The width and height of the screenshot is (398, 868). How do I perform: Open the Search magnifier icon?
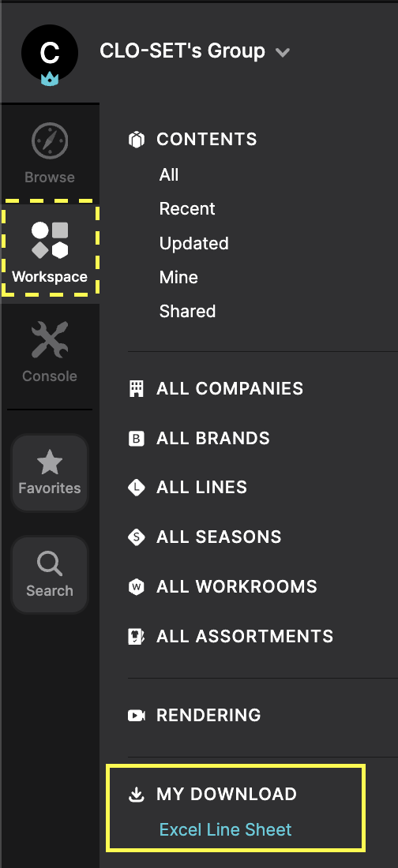[49, 564]
